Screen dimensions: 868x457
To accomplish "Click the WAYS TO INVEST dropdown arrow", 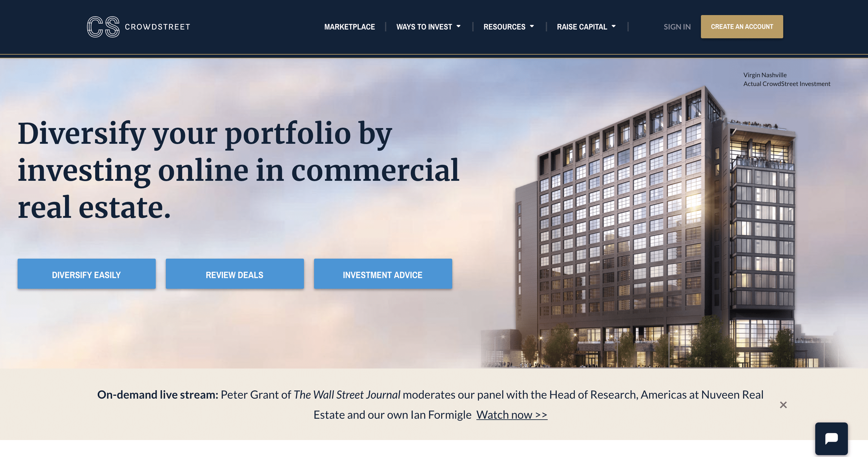I will click(459, 26).
